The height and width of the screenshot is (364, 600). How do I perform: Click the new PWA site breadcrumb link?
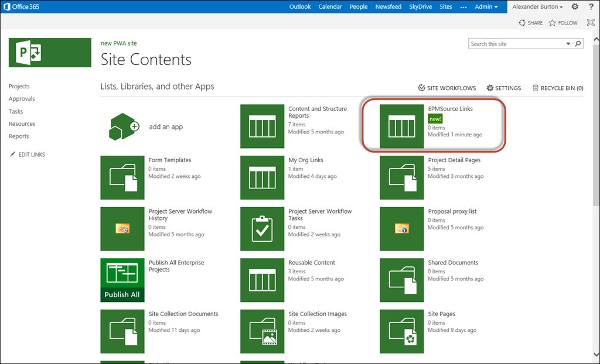click(118, 43)
